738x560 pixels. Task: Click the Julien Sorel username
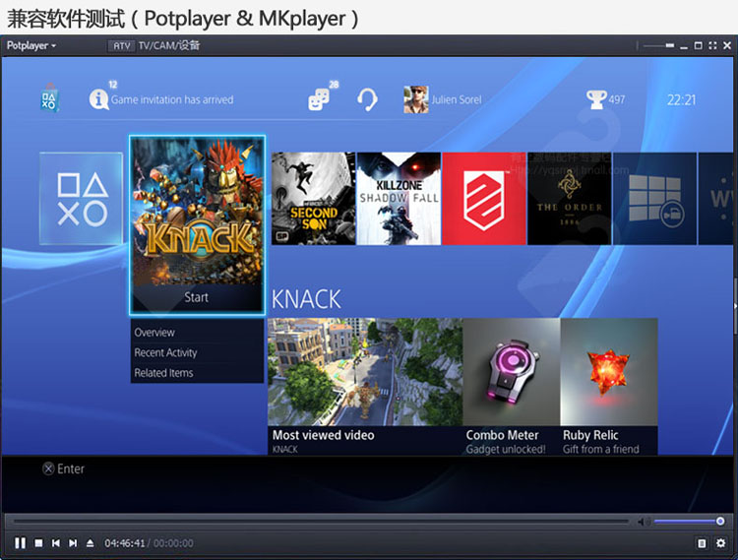(x=457, y=99)
